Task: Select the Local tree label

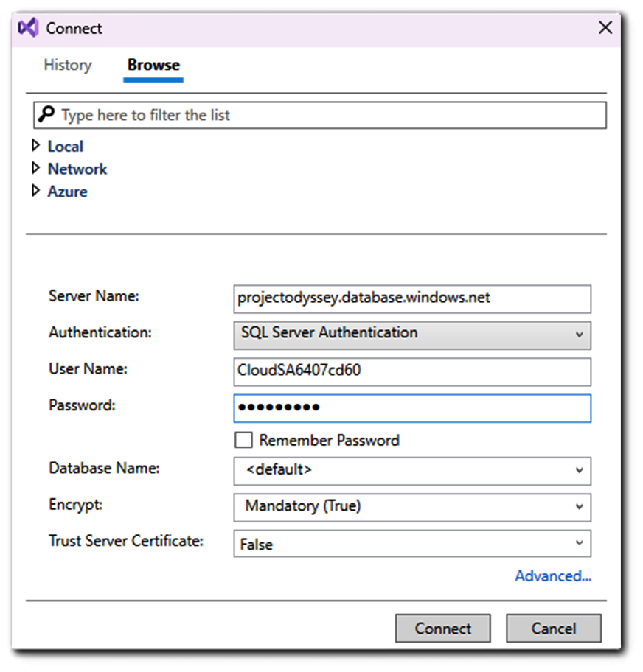Action: pyautogui.click(x=65, y=147)
